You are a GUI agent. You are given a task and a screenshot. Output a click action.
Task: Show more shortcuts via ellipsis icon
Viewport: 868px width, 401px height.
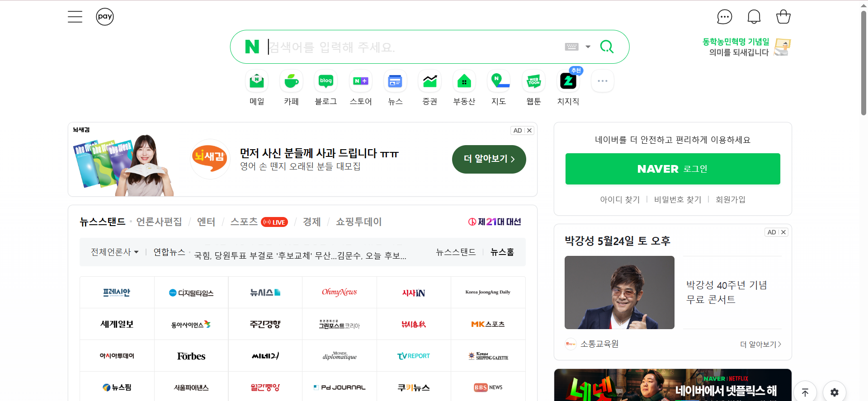[x=603, y=81]
